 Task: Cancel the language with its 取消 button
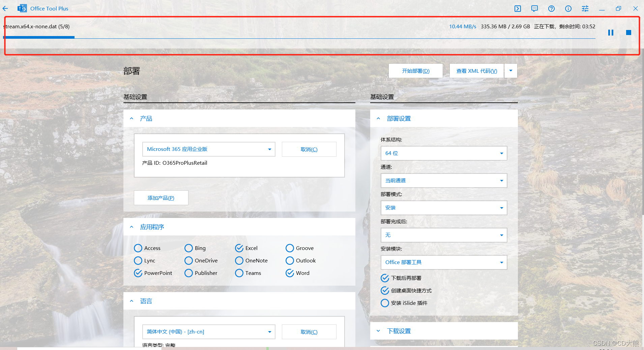coord(309,332)
